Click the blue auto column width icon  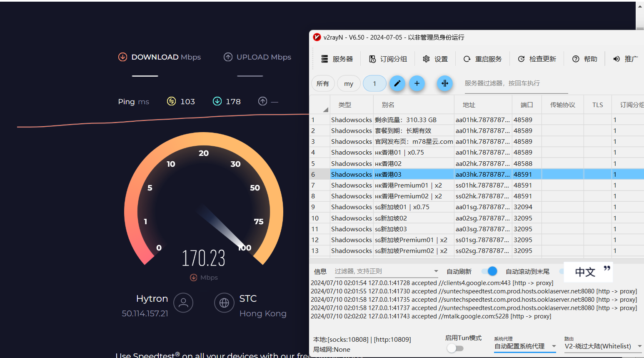click(x=445, y=83)
